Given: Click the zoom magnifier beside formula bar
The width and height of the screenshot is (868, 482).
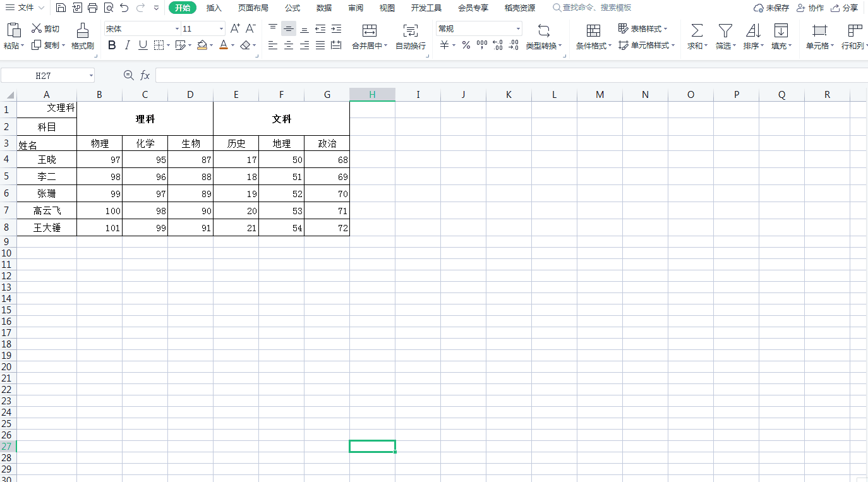Looking at the screenshot, I should (128, 75).
